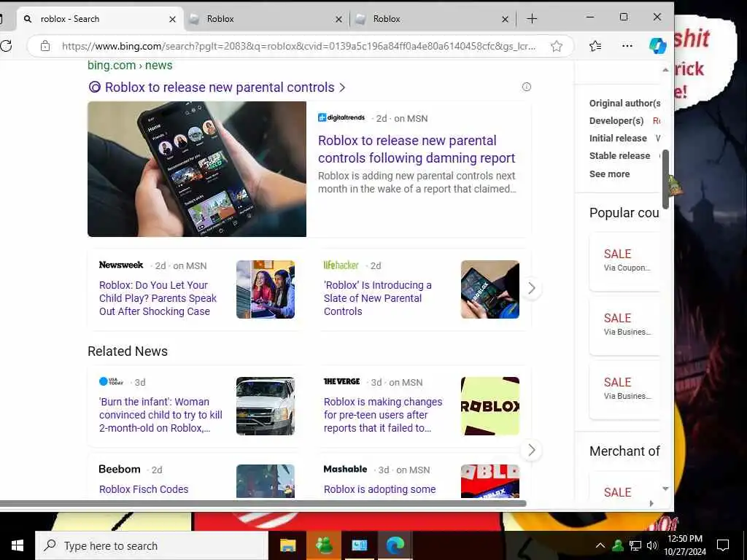Click the Beebom source name

(x=120, y=469)
